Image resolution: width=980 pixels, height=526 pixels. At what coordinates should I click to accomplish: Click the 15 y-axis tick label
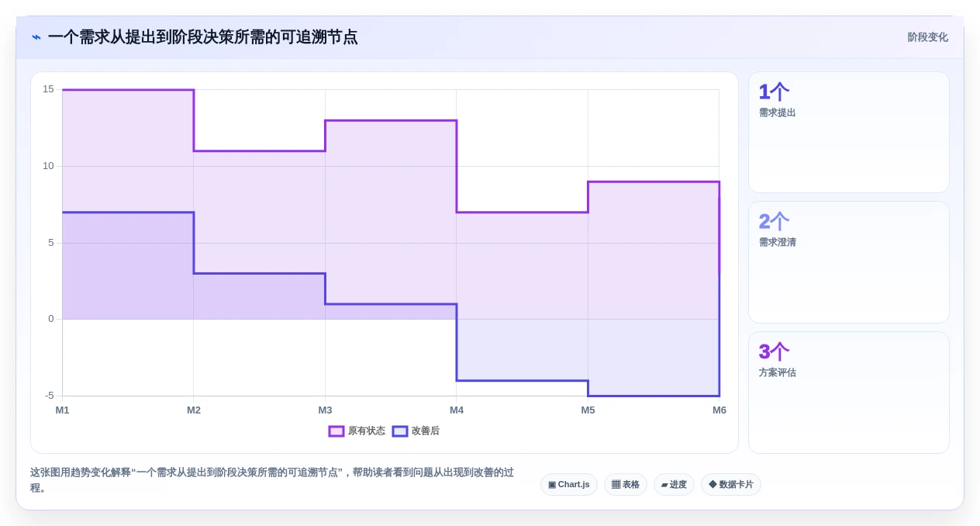pyautogui.click(x=48, y=89)
